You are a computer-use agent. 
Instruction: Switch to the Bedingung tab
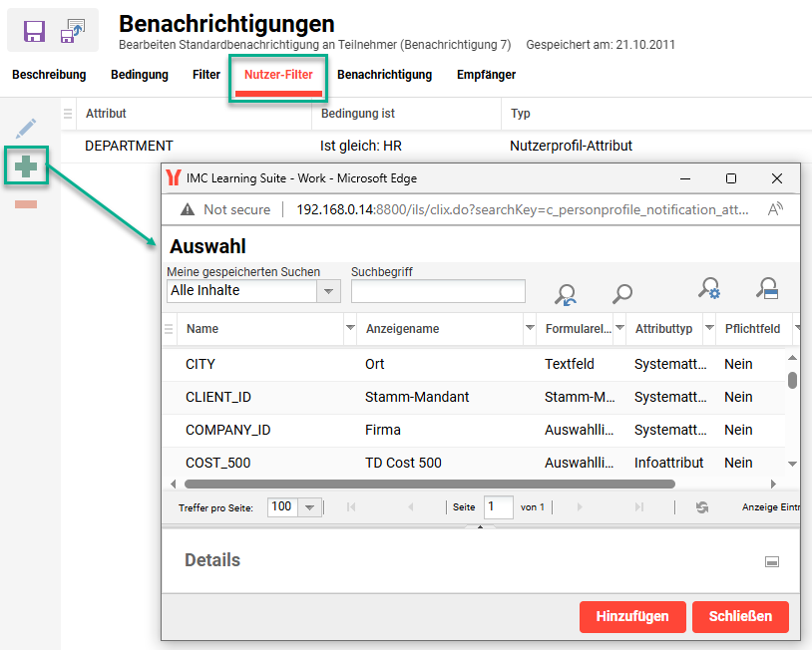(x=139, y=74)
